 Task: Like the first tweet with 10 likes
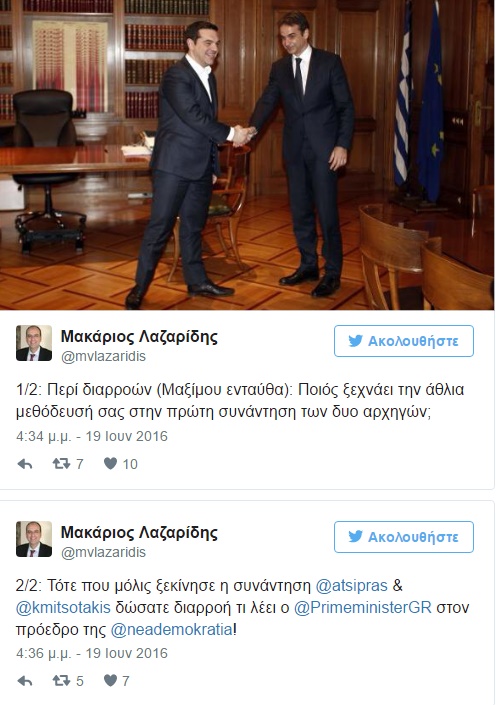(x=111, y=463)
